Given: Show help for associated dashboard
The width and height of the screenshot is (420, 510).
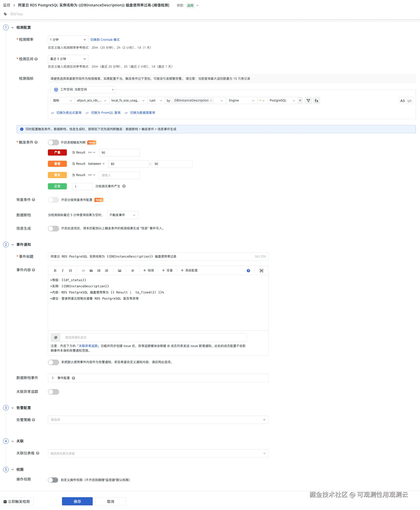Looking at the screenshot, I should pos(38,453).
